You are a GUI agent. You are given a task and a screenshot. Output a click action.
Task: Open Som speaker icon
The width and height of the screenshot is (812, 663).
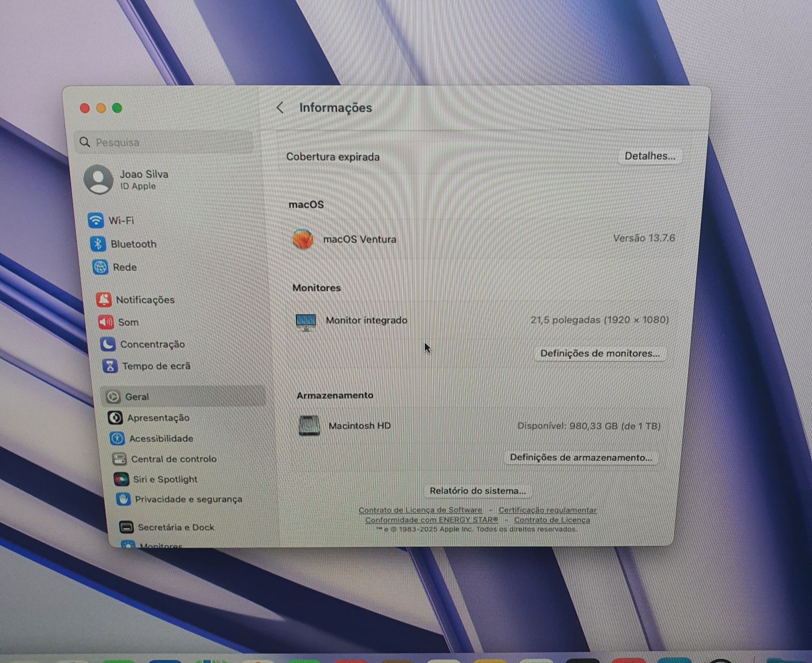tap(106, 322)
